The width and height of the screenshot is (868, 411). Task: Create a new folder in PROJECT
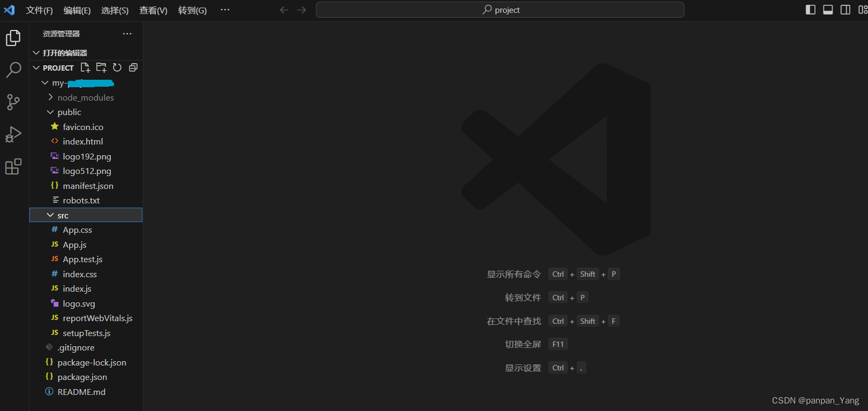[101, 67]
